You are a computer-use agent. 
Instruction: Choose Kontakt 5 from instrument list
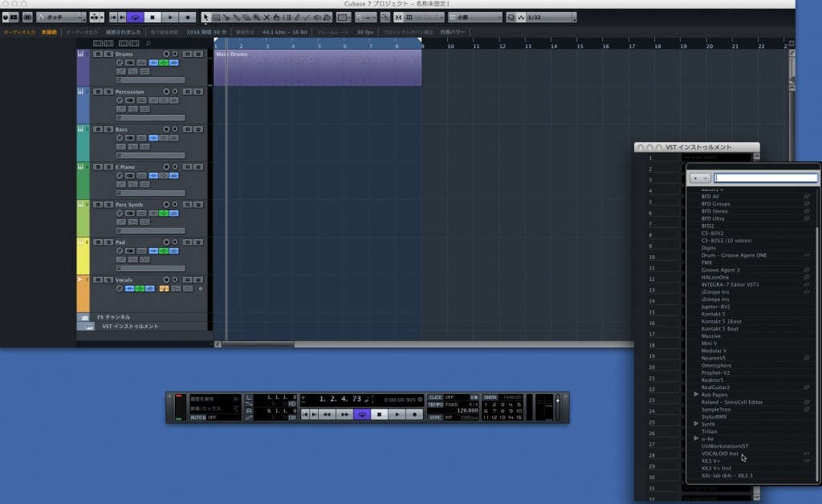point(713,315)
